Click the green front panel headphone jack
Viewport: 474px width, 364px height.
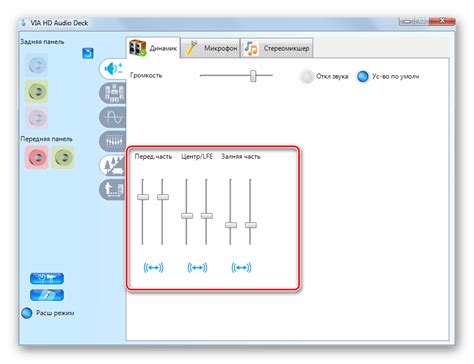tap(63, 157)
